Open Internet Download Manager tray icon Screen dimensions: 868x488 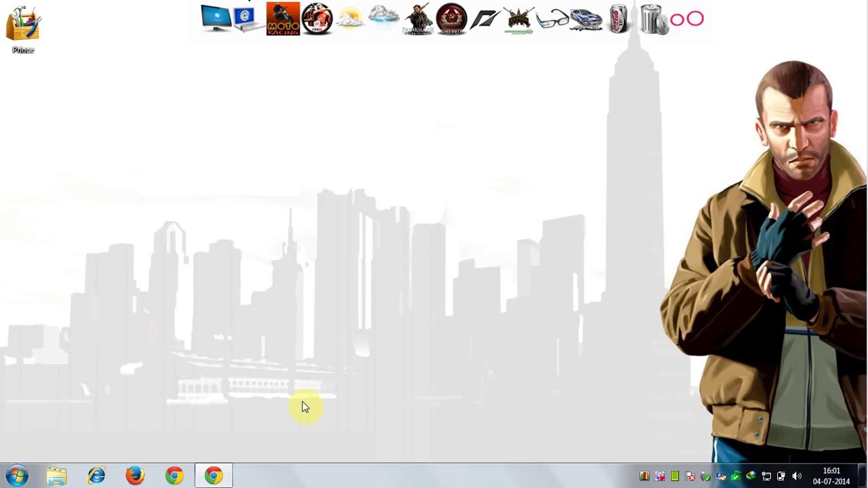point(751,476)
